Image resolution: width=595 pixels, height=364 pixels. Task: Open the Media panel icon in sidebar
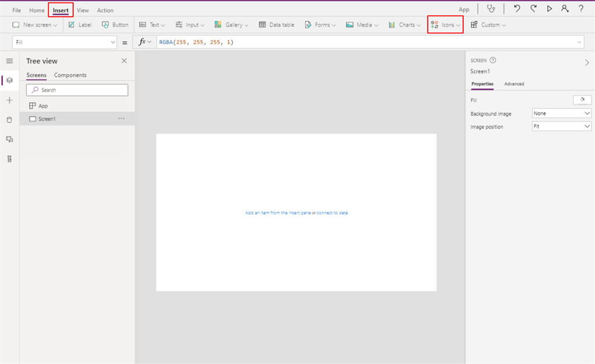tap(9, 139)
